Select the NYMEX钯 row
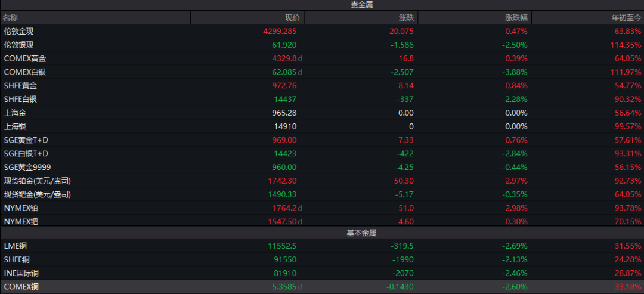 [x=21, y=221]
